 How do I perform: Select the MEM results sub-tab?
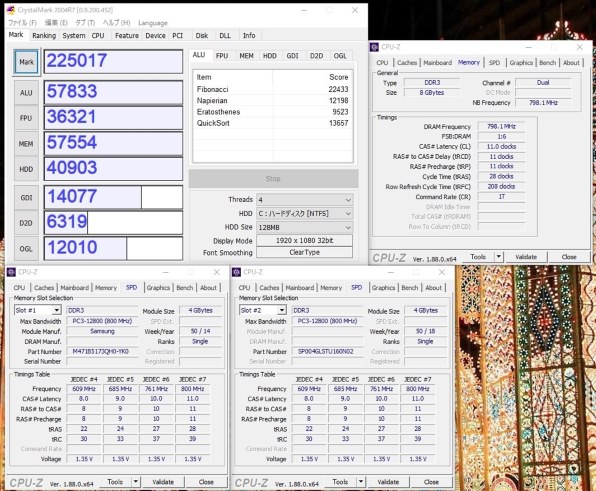click(246, 56)
